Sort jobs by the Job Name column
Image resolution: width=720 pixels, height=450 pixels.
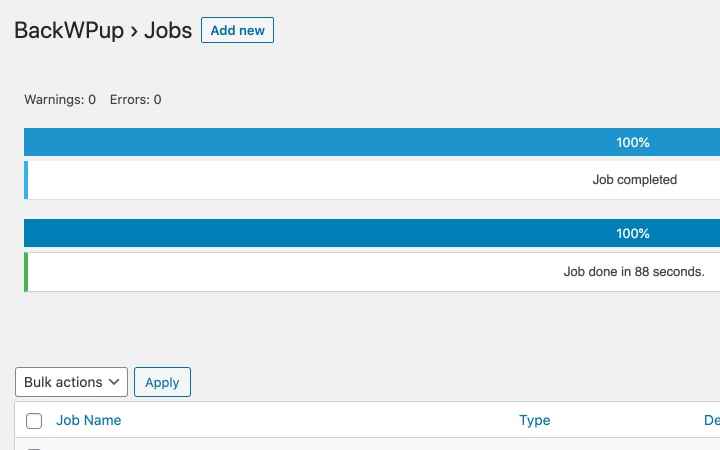89,420
